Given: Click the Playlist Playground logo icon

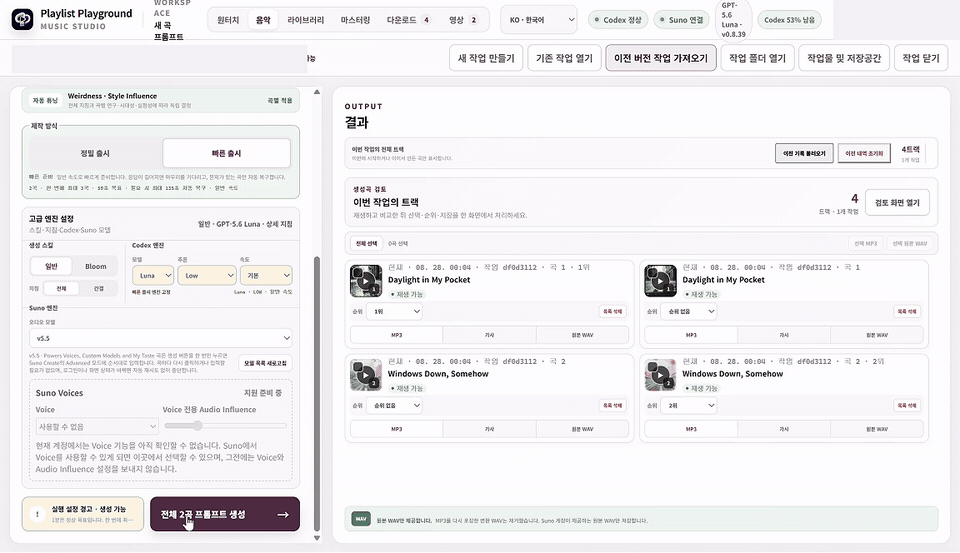Looking at the screenshot, I should [x=23, y=19].
